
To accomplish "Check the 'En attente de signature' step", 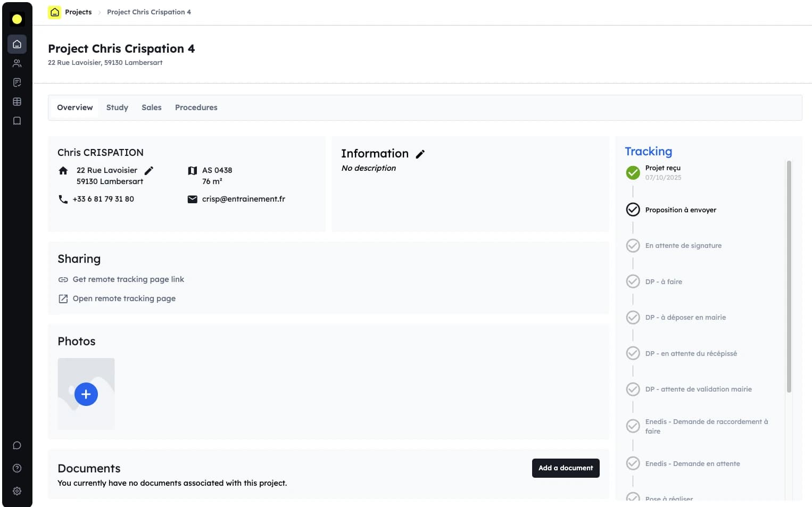I will pos(633,246).
